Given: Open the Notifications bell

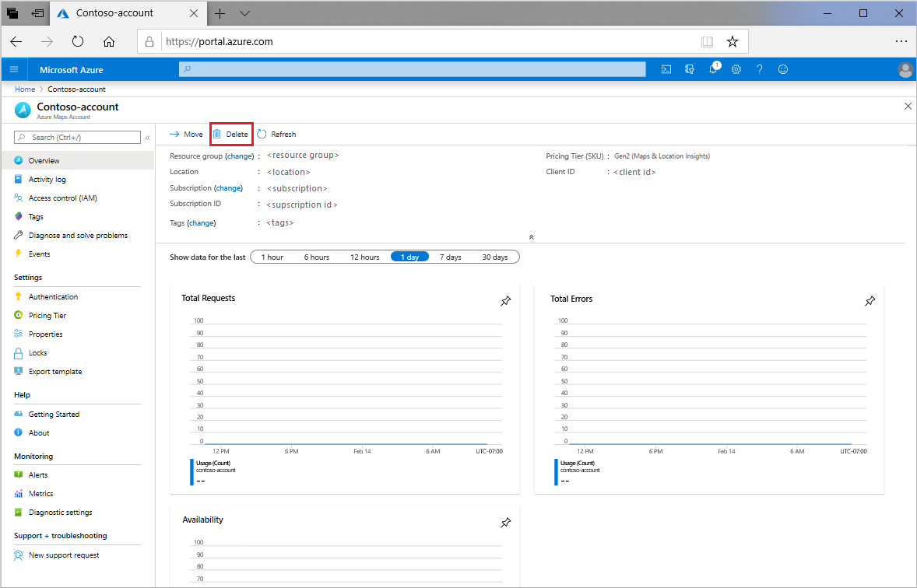Looking at the screenshot, I should point(713,69).
